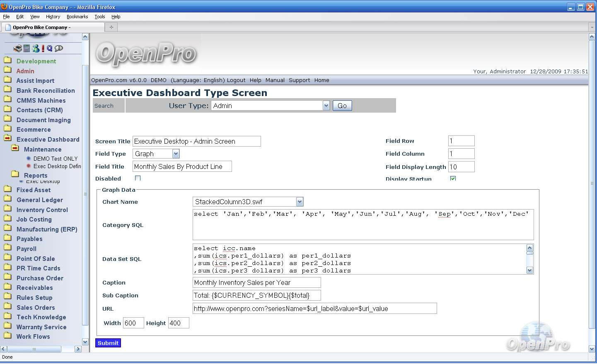Open the Bookmarks menu

coord(77,17)
